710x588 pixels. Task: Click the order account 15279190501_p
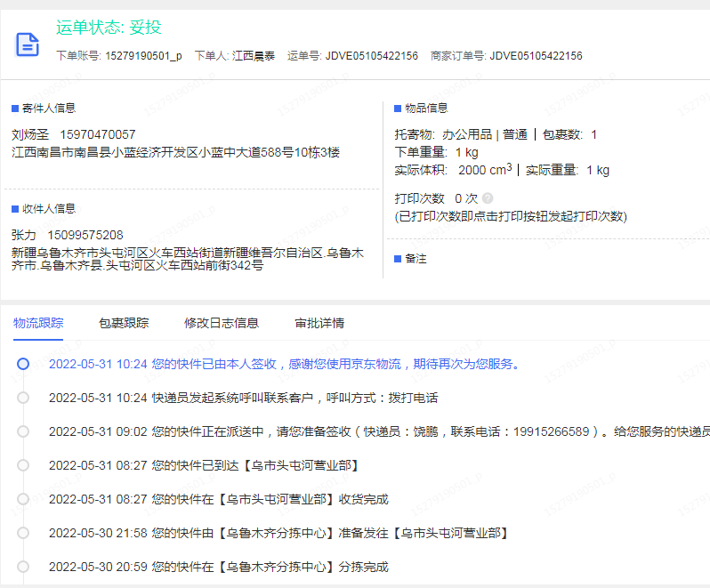[x=143, y=56]
